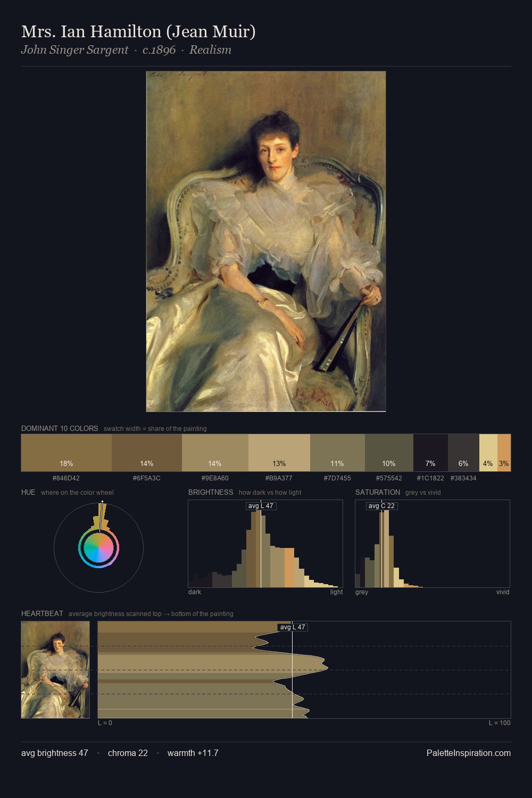Click the 'avg L 47' label in brightness histogram
Screen dimensions: 532x798
pos(261,506)
